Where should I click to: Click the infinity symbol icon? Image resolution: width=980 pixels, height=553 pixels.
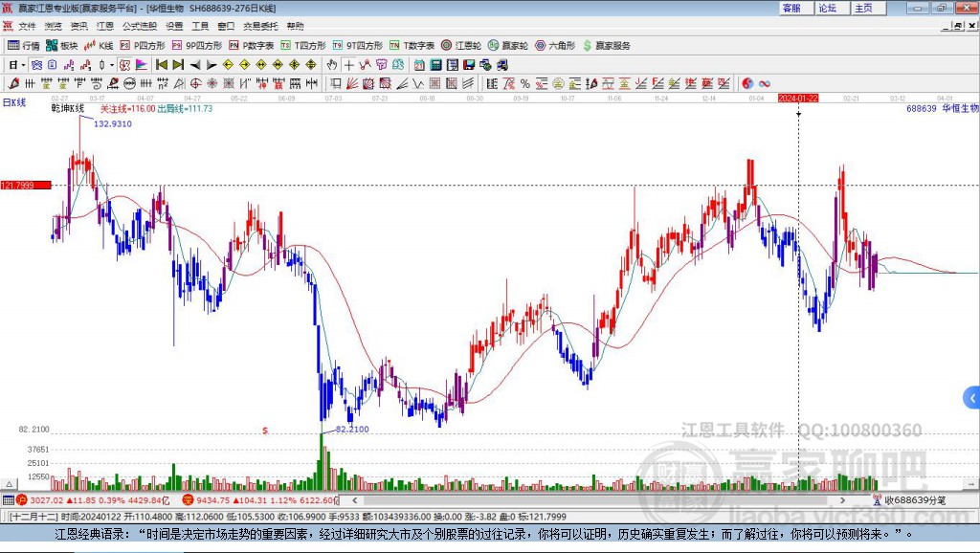coord(765,83)
